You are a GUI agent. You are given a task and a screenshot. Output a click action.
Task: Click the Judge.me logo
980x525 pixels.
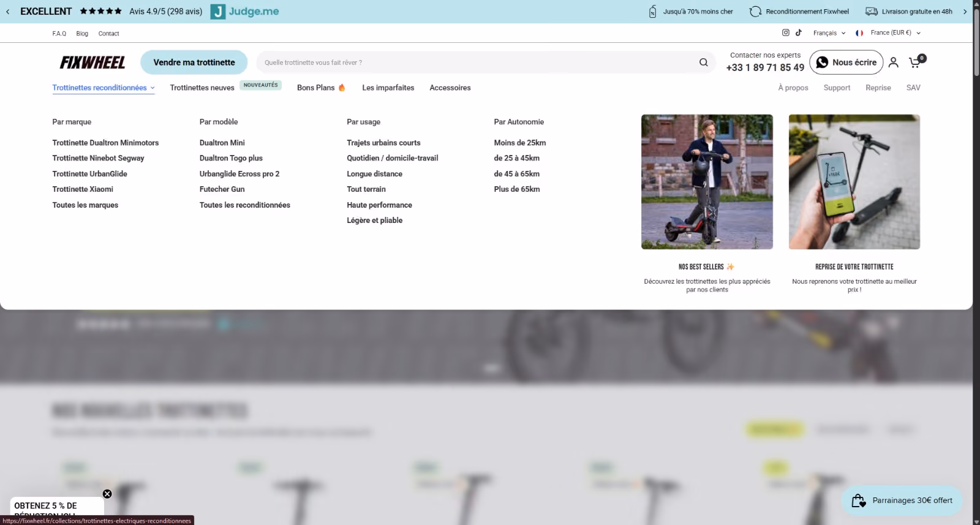point(244,12)
